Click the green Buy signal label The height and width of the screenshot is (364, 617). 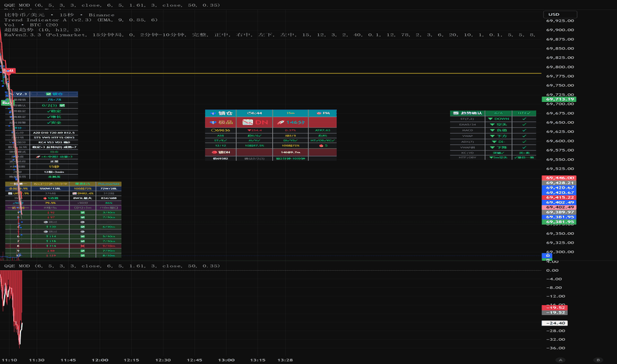(x=5, y=103)
